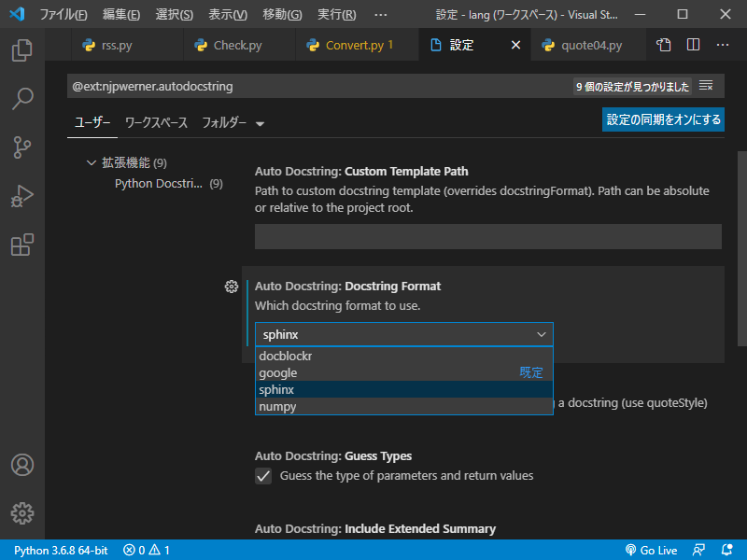Open the 表示(V) menu
Screen dimensions: 747x560
pyautogui.click(x=228, y=15)
